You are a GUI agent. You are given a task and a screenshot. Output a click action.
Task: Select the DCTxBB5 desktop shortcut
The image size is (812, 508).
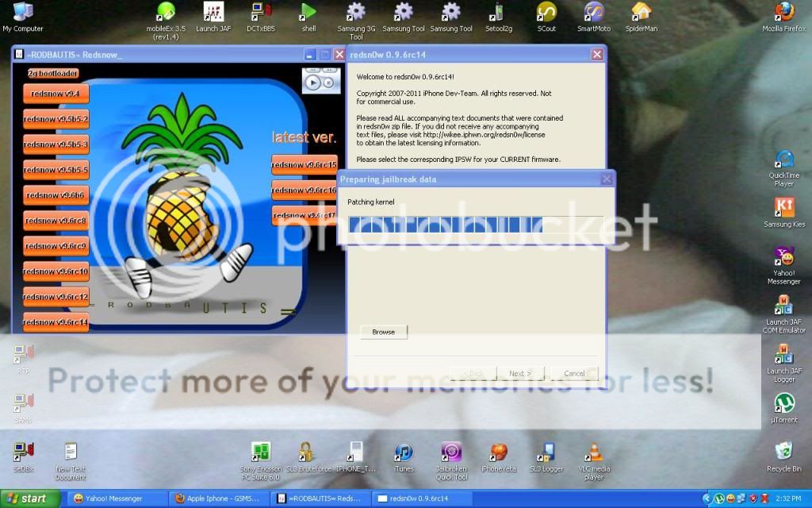point(261,17)
